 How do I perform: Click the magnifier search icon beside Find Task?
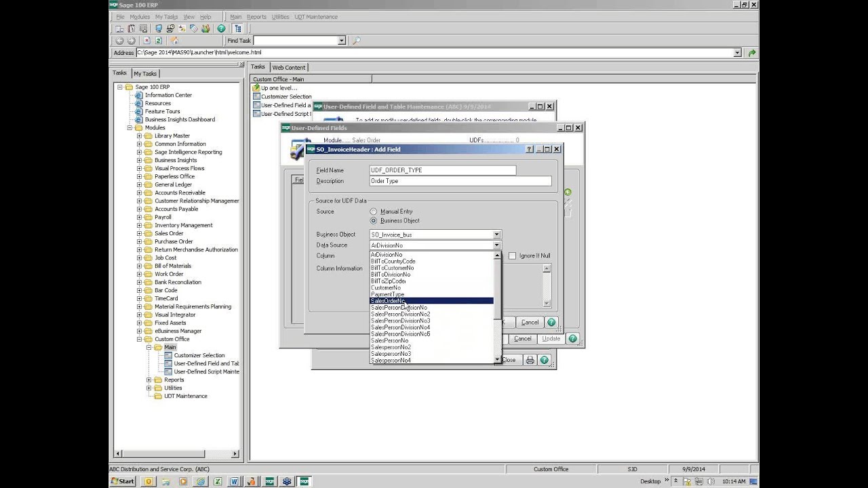[x=357, y=41]
